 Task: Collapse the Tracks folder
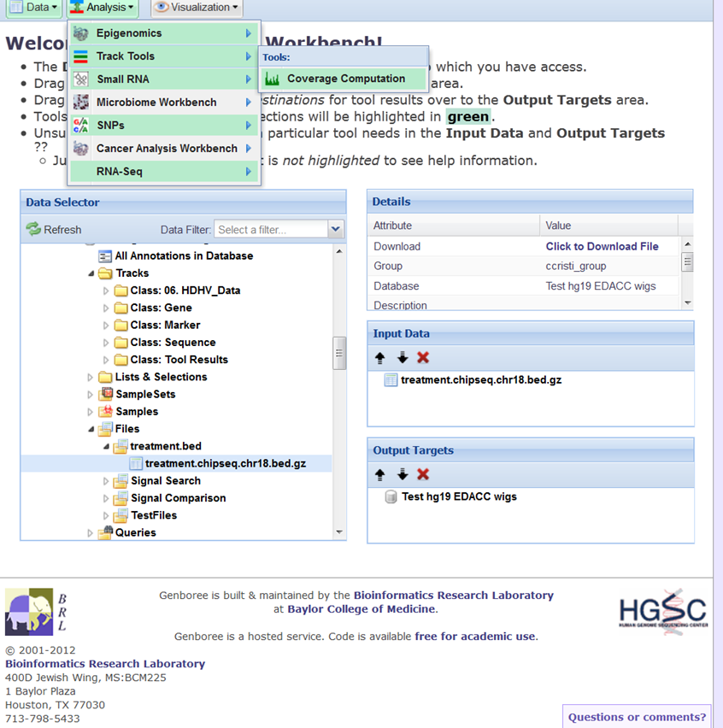point(91,273)
